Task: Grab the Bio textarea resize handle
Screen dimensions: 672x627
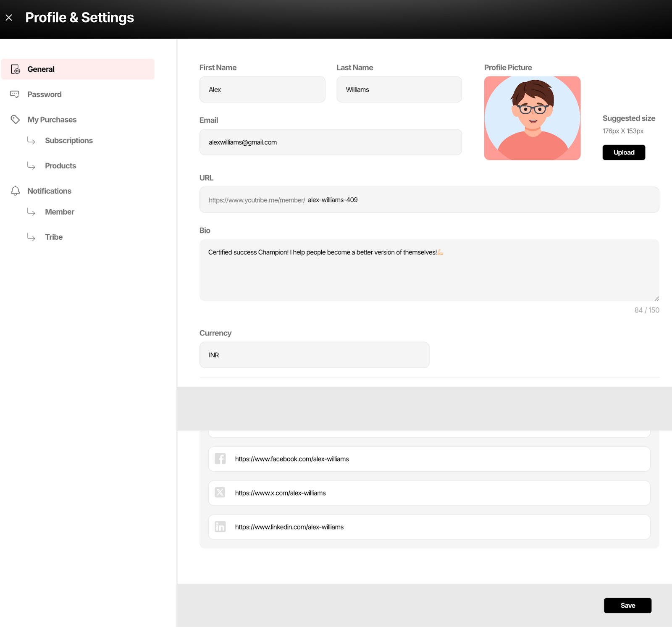Action: pos(656,298)
